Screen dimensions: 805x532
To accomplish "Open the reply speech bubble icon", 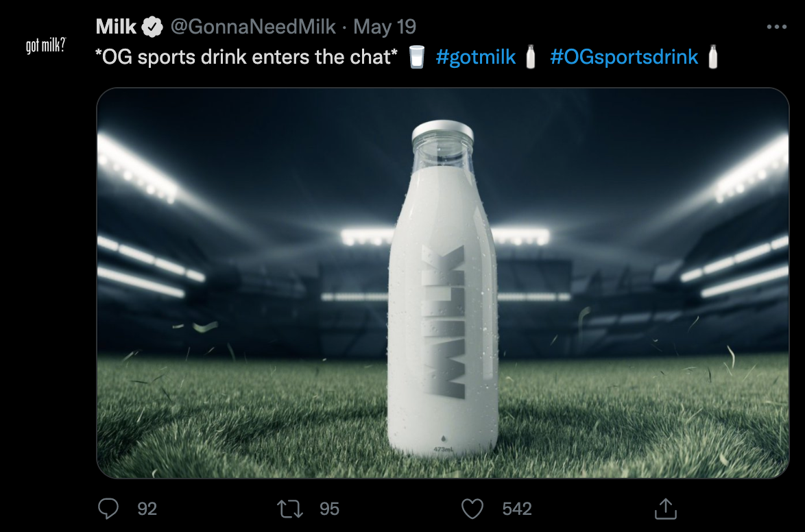I will 108,509.
